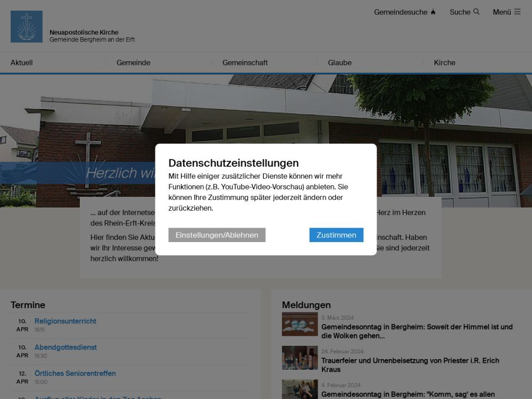Screen dimensions: 532x399
Task: Expand the Gemeinde navigation item
Action: [134, 63]
